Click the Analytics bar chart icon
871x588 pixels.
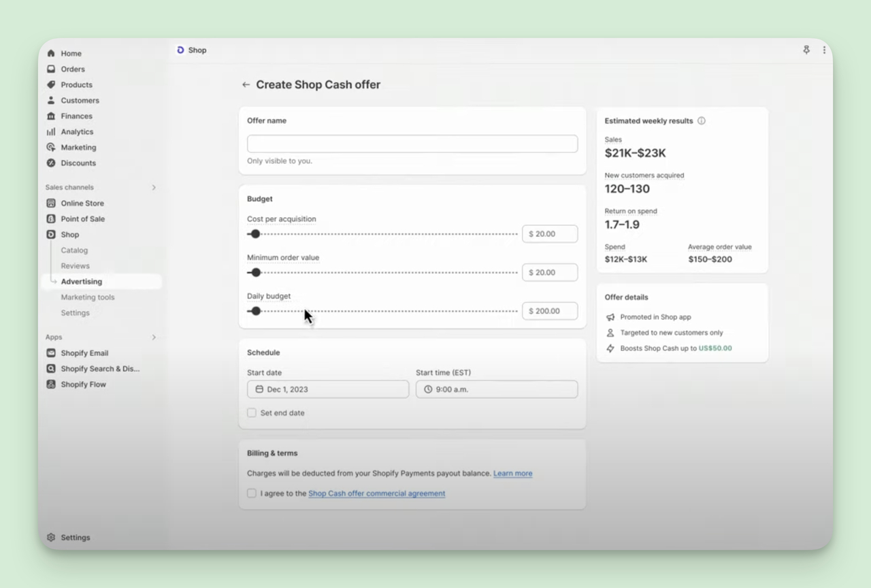tap(51, 131)
